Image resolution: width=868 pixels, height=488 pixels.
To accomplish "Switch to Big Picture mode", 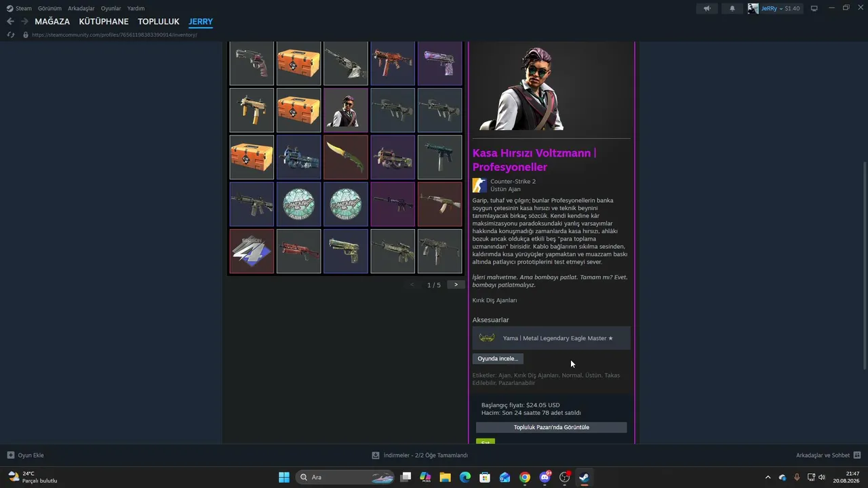I will click(814, 8).
